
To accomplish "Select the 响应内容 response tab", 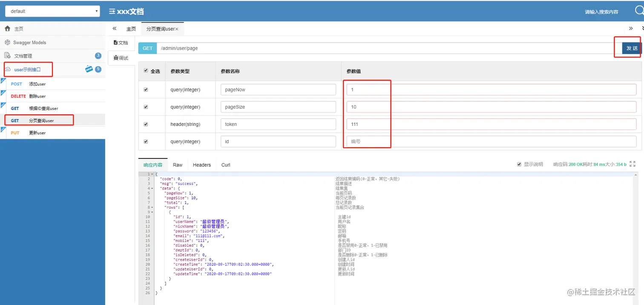I will (x=153, y=165).
